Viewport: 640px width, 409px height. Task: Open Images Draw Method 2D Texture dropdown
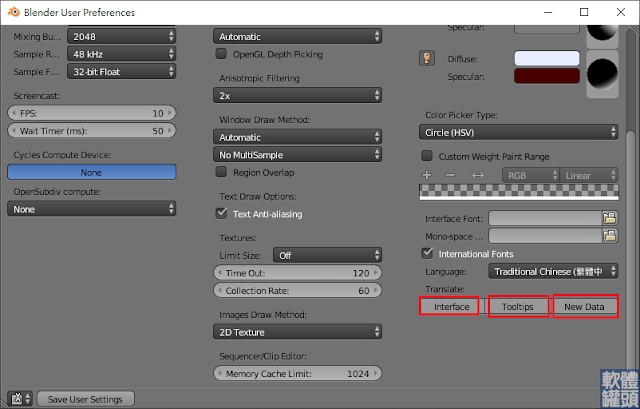297,332
